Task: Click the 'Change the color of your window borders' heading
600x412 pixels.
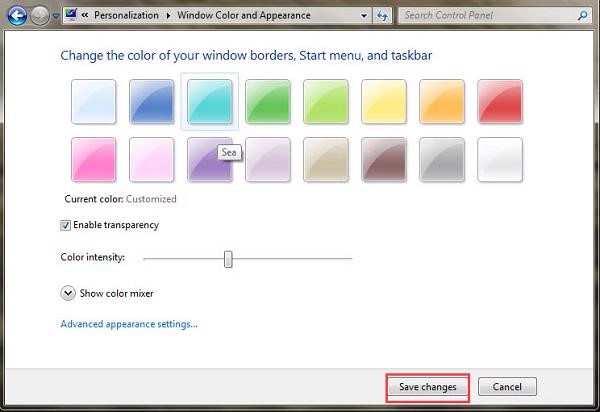Action: tap(246, 55)
